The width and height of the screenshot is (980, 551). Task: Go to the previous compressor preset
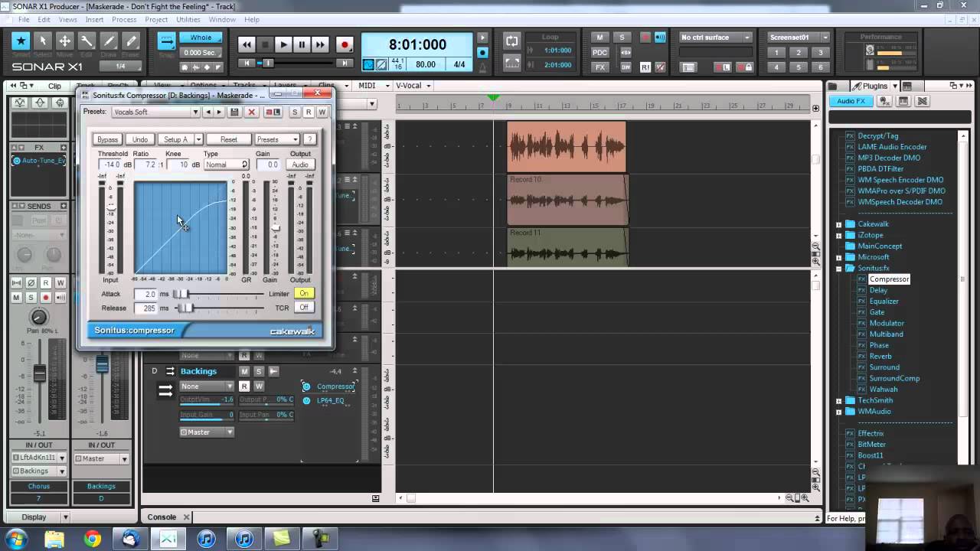click(x=208, y=112)
